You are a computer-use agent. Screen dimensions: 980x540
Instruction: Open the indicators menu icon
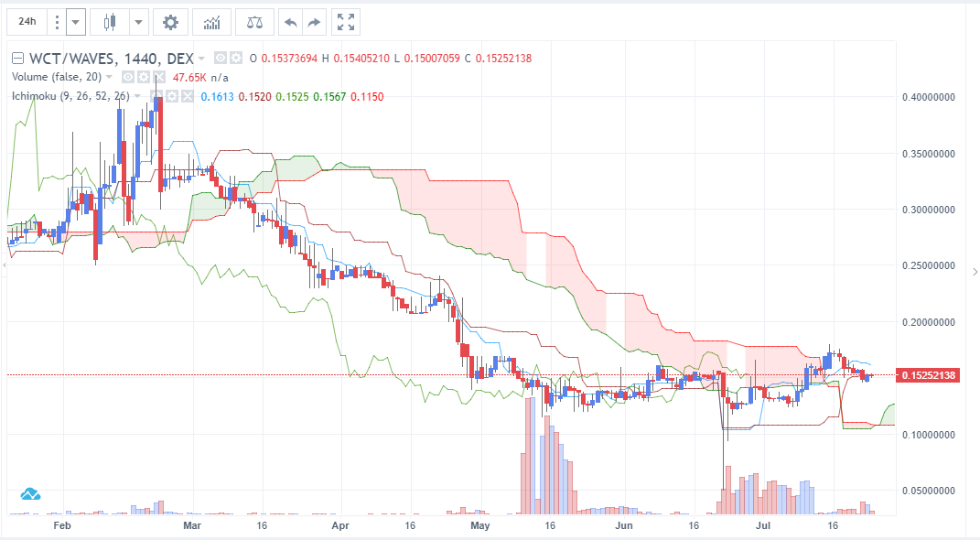[212, 23]
